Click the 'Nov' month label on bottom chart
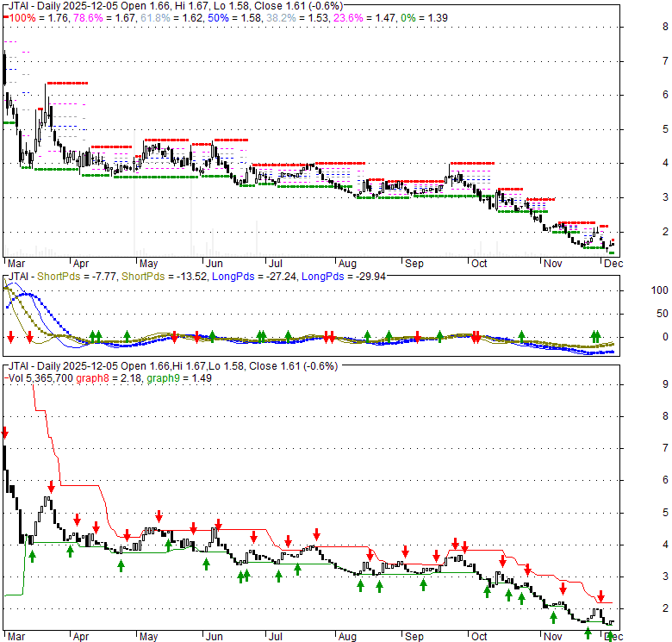 point(553,637)
